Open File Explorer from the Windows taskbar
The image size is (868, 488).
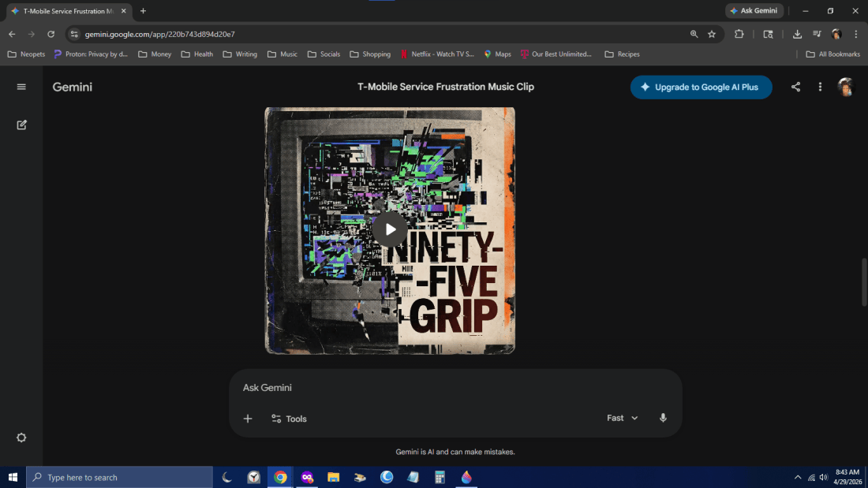[333, 477]
